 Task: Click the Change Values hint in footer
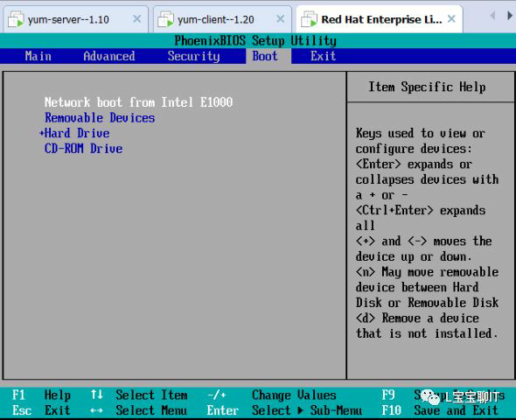294,395
